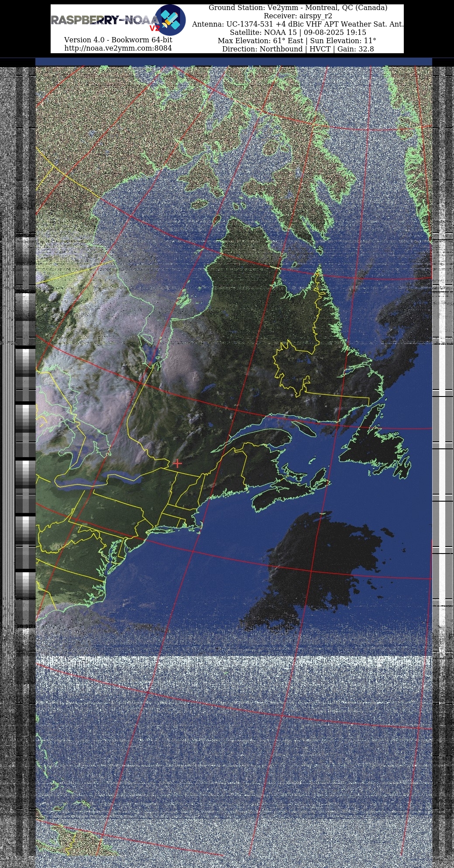Image resolution: width=454 pixels, height=868 pixels.
Task: Click the Version 4.0 - Bookworm 64-bit text
Action: [118, 40]
